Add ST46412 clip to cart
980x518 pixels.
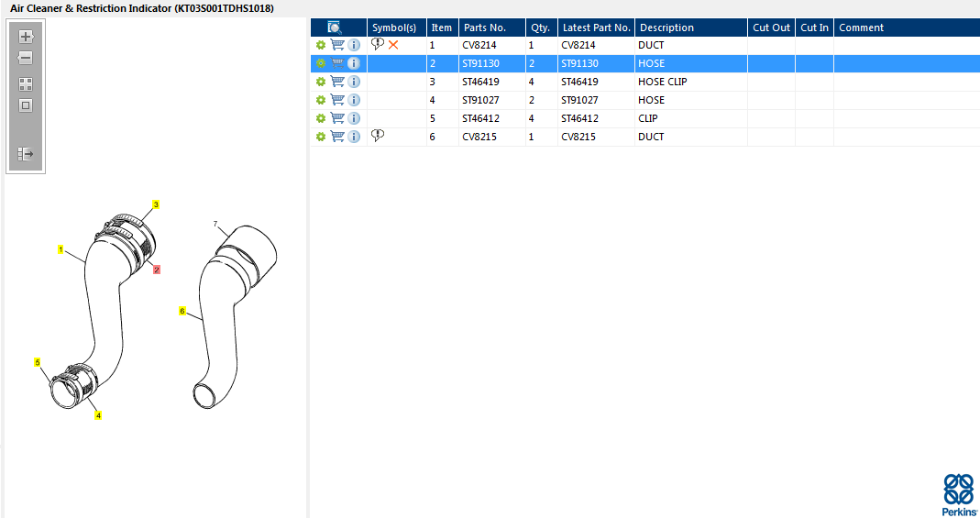click(337, 118)
